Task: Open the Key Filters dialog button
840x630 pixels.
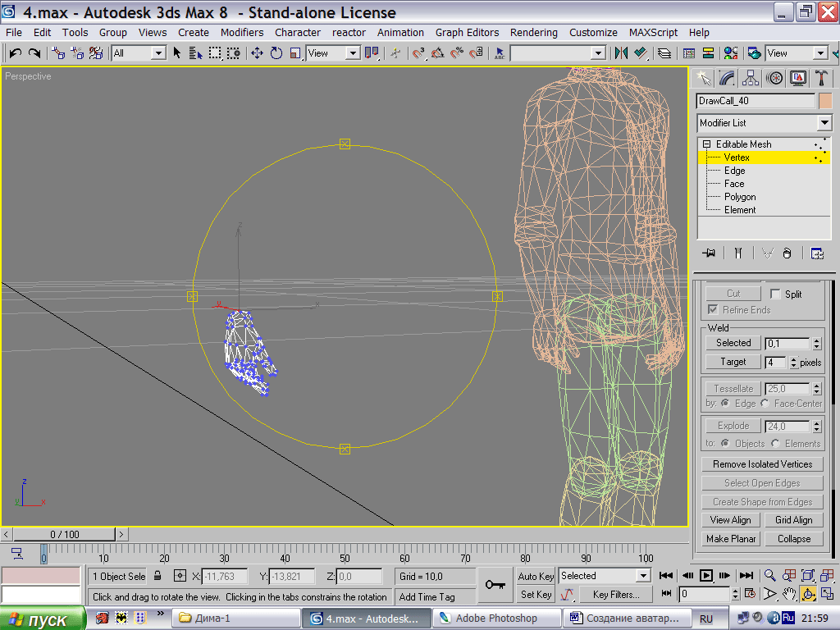Action: pyautogui.click(x=616, y=594)
